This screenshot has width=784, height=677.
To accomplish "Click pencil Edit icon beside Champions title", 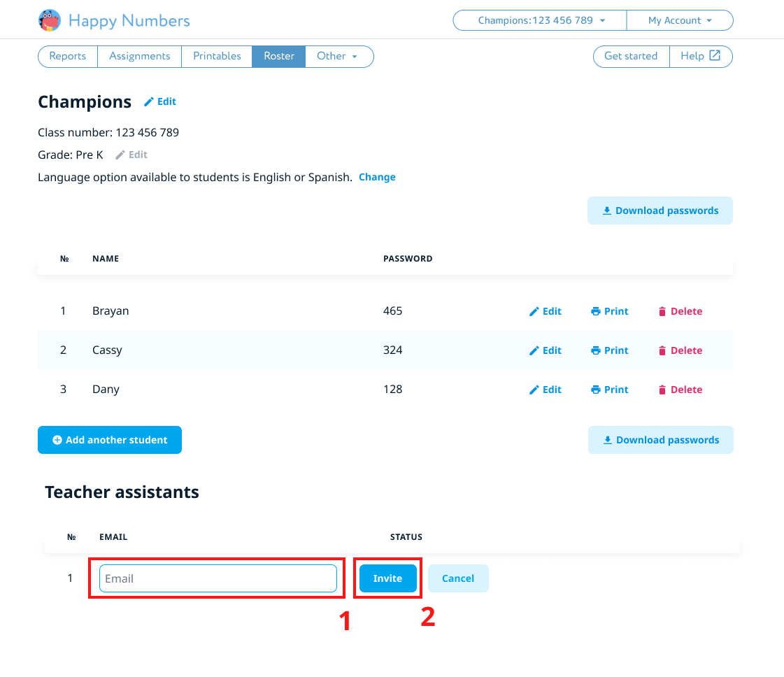I will [x=148, y=102].
